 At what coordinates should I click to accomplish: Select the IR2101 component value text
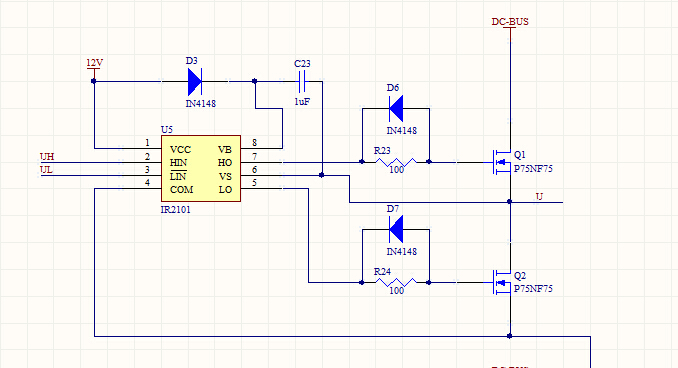click(x=176, y=210)
